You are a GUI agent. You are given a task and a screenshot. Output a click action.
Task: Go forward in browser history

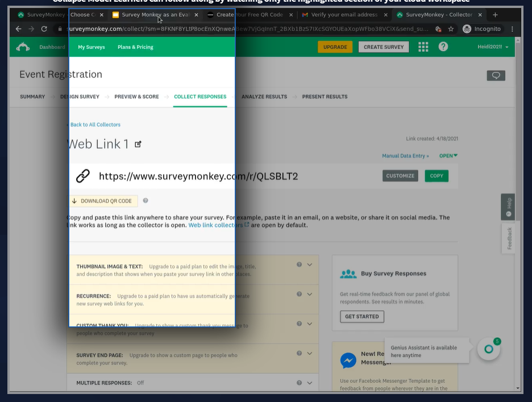tap(31, 29)
